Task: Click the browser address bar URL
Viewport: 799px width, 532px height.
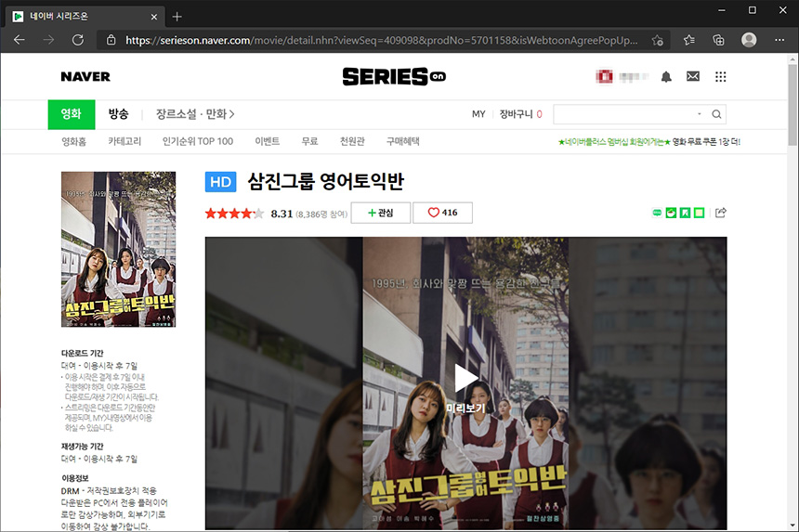Action: click(381, 40)
